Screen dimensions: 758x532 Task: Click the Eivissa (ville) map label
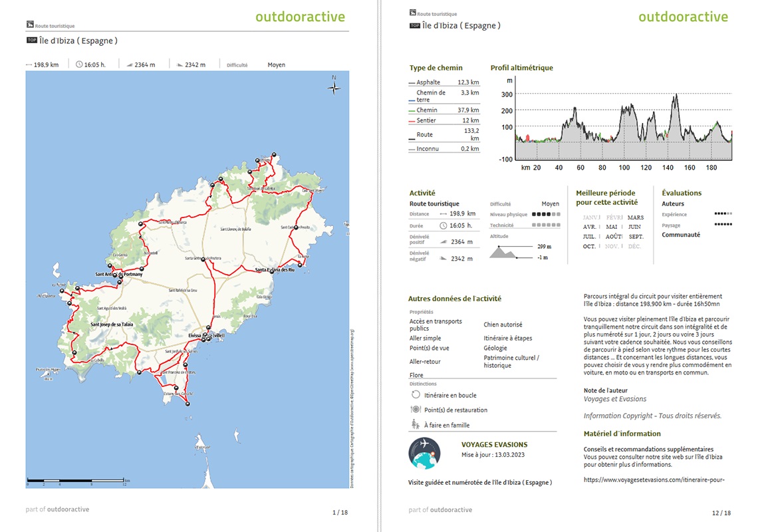(206, 336)
